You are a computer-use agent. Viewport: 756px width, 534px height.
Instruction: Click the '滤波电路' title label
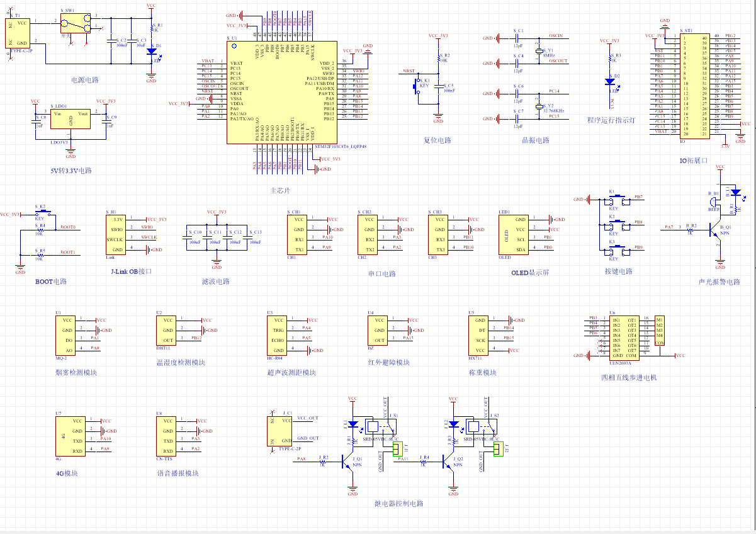coord(216,281)
